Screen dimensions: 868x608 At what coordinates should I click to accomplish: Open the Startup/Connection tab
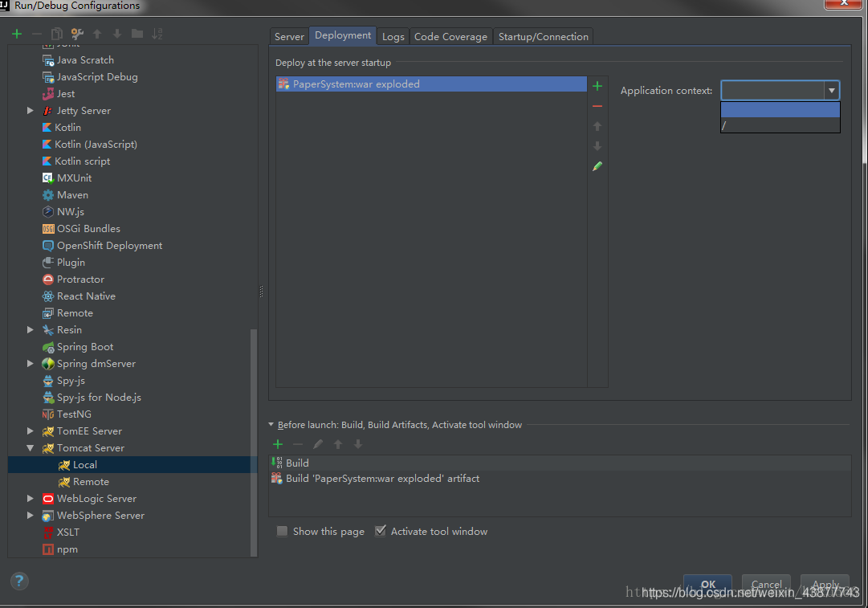(x=543, y=36)
